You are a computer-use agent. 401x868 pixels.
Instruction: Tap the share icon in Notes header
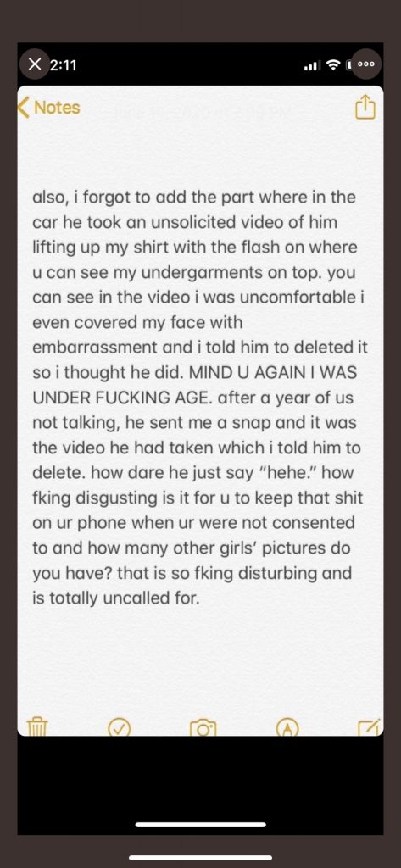[x=365, y=108]
